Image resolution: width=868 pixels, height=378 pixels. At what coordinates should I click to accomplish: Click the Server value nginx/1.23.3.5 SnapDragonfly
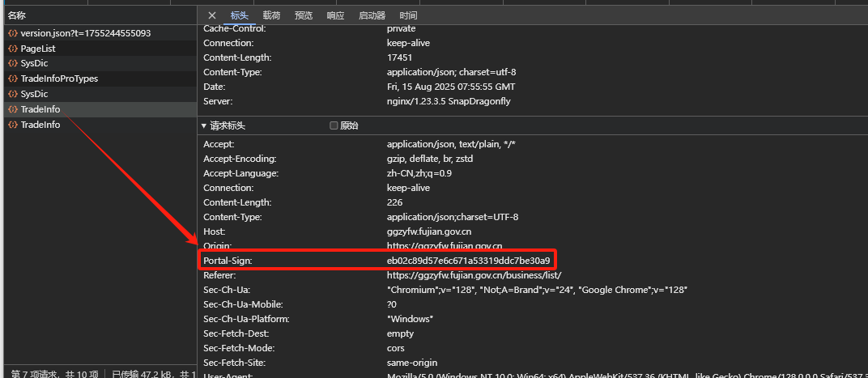[449, 101]
